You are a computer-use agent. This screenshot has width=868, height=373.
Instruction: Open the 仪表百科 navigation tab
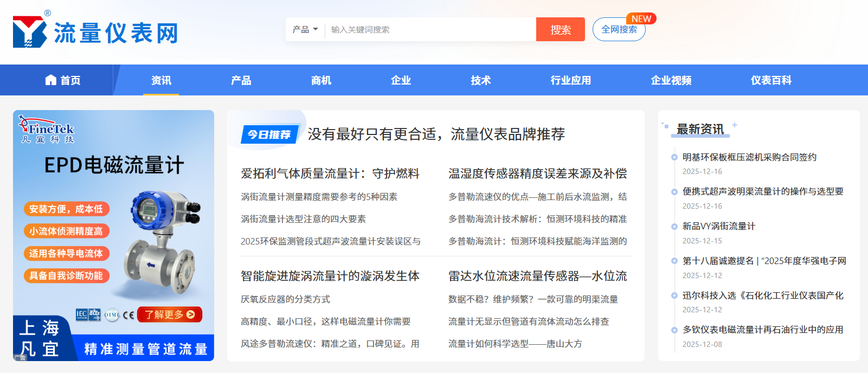click(771, 80)
